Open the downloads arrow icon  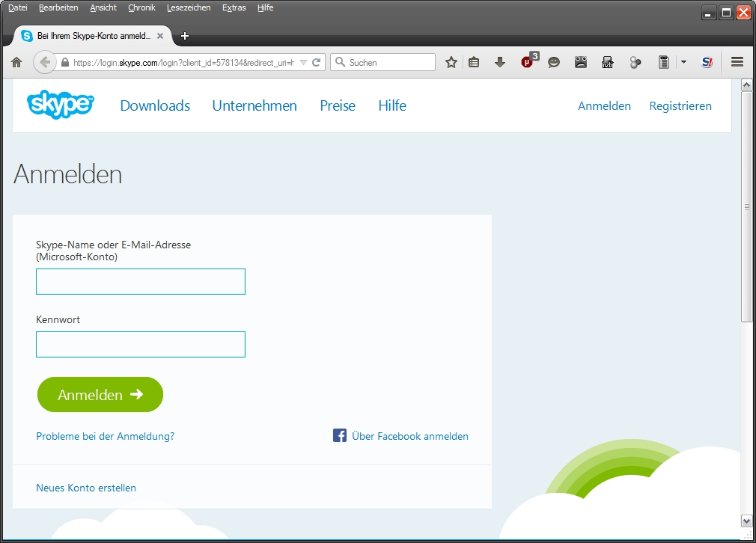click(x=500, y=62)
